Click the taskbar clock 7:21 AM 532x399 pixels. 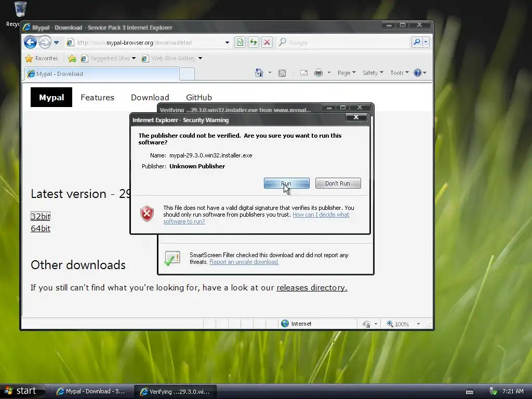[x=513, y=391]
